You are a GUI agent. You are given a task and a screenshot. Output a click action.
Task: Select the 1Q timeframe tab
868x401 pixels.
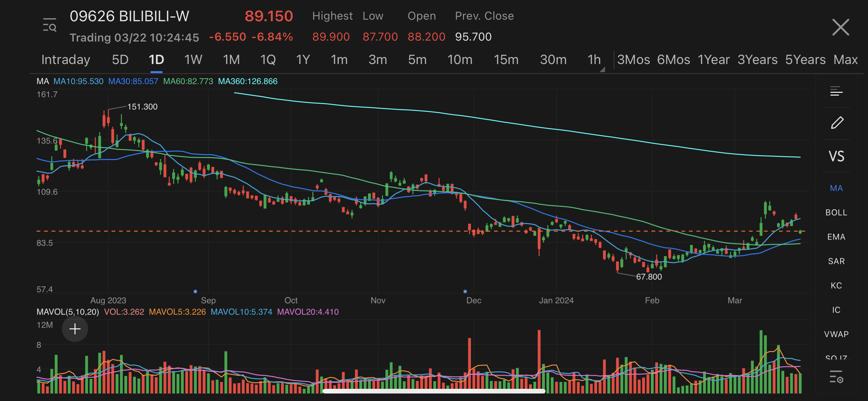click(x=268, y=60)
